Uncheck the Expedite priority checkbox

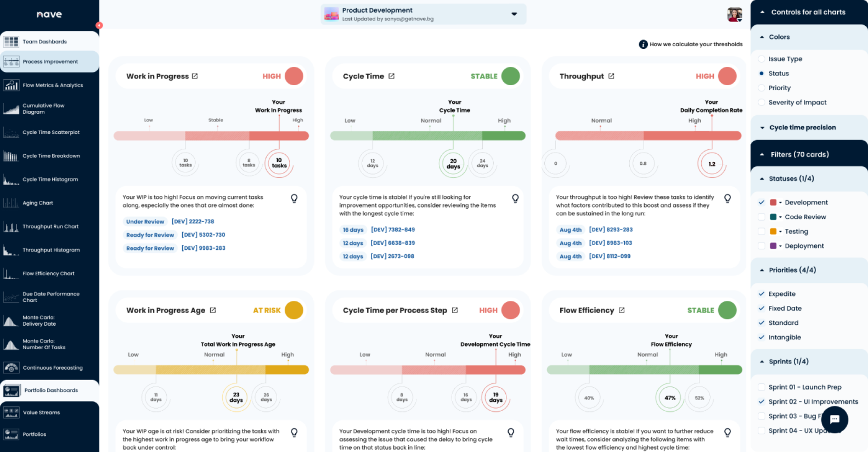[x=762, y=294]
